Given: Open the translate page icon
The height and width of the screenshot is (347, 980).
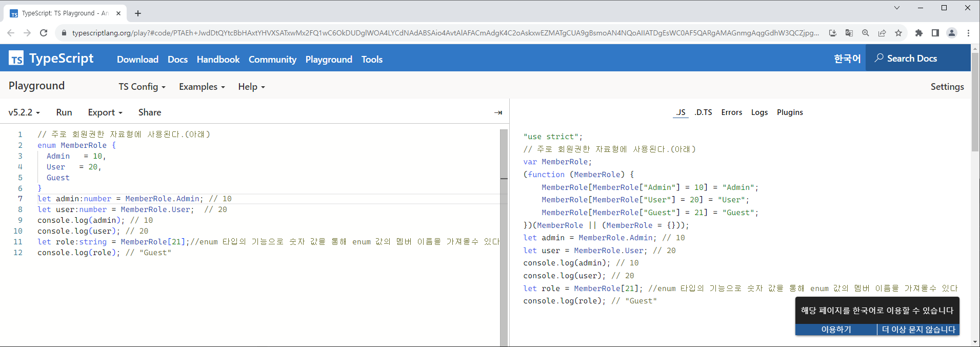Looking at the screenshot, I should 849,33.
